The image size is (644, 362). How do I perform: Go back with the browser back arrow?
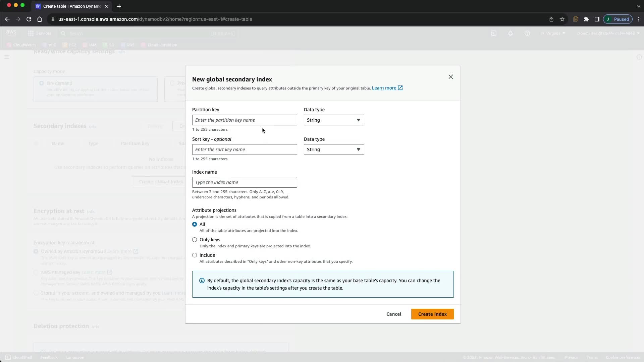7,19
